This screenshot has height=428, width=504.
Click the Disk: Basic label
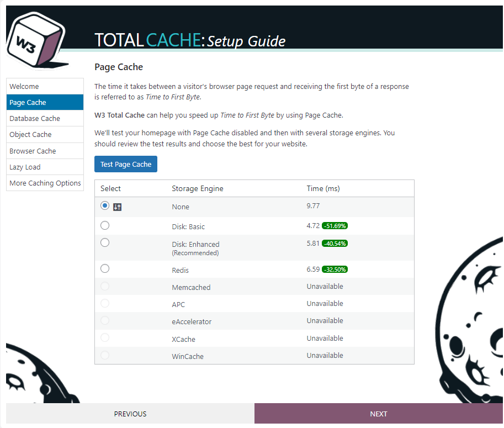(x=188, y=226)
